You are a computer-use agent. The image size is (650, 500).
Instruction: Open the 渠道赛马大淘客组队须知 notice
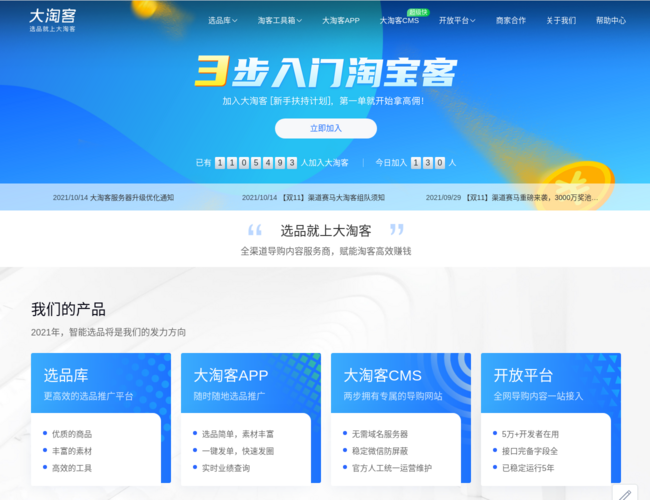pyautogui.click(x=313, y=197)
